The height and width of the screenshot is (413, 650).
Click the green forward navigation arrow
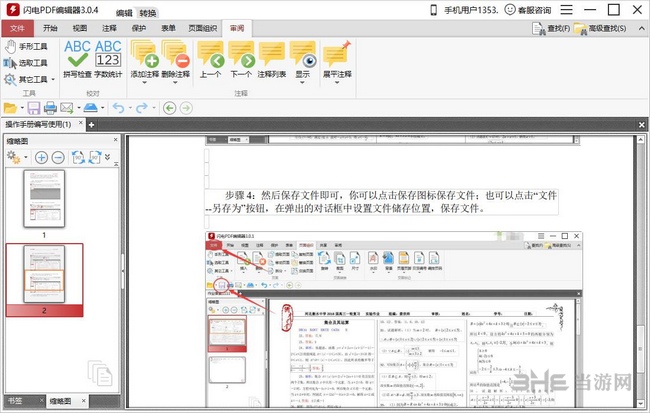(186, 108)
